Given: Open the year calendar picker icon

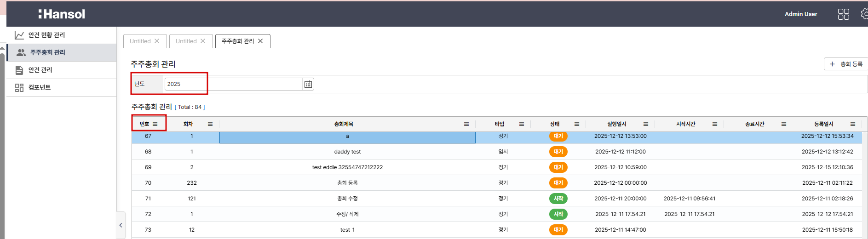Looking at the screenshot, I should click(308, 84).
